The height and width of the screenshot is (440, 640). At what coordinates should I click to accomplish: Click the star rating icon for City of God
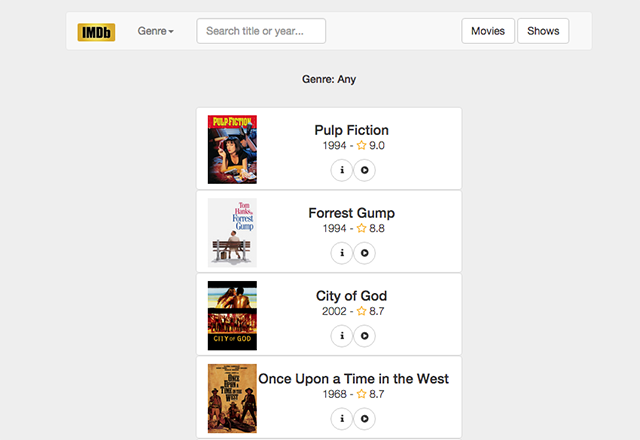click(x=361, y=311)
